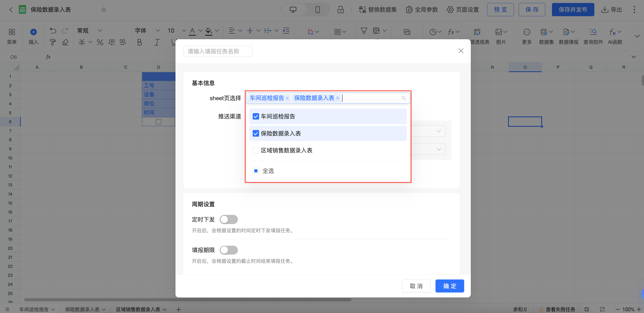This screenshot has width=644, height=313.
Task: Open the vertical three-dot more menu
Action: (x=634, y=10)
